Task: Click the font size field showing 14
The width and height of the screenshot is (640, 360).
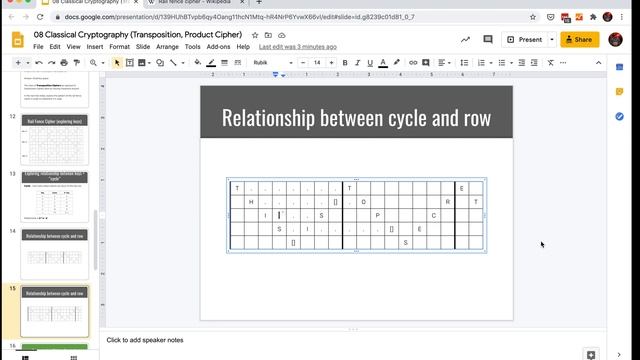Action: [317, 63]
